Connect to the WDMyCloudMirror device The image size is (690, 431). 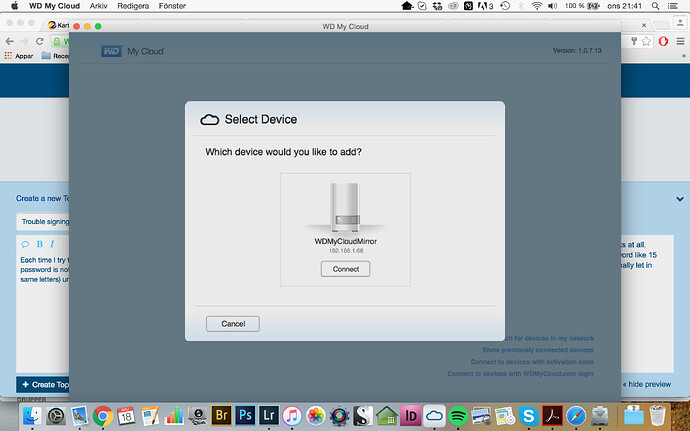pos(345,269)
